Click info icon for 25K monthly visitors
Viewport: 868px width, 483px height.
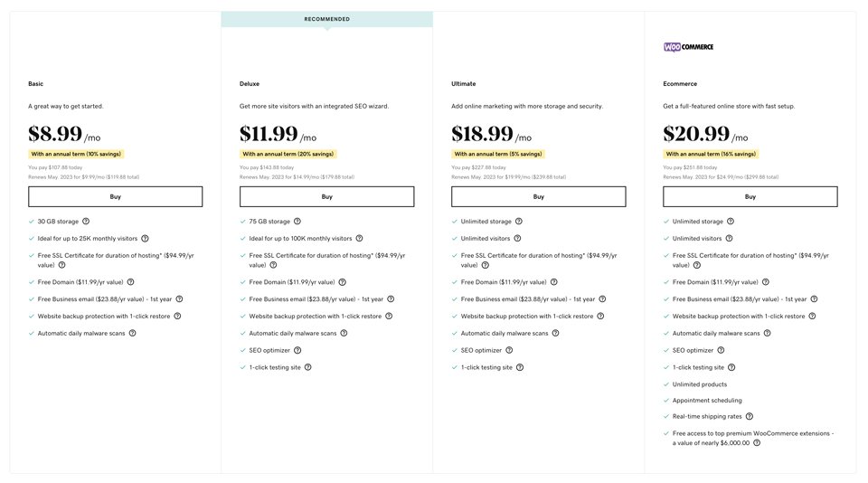[145, 238]
